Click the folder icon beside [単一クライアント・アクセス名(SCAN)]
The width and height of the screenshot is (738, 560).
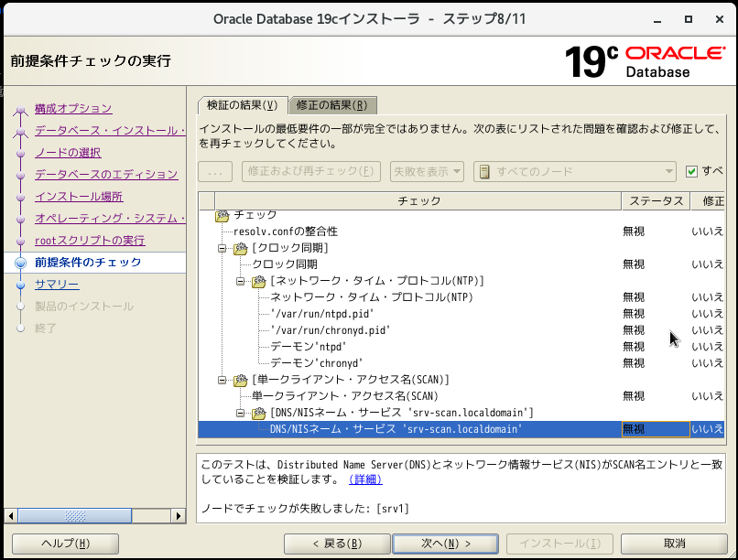tap(240, 380)
